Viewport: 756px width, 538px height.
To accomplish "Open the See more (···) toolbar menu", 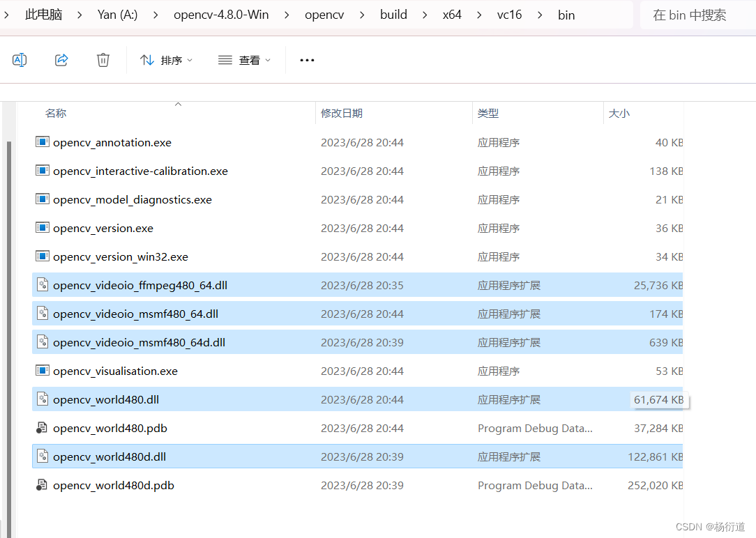I will [x=307, y=60].
